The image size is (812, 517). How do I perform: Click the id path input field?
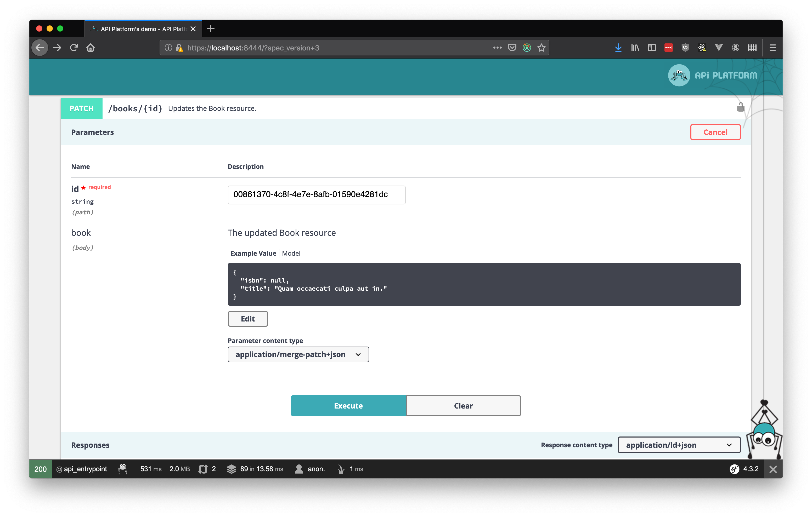(316, 195)
